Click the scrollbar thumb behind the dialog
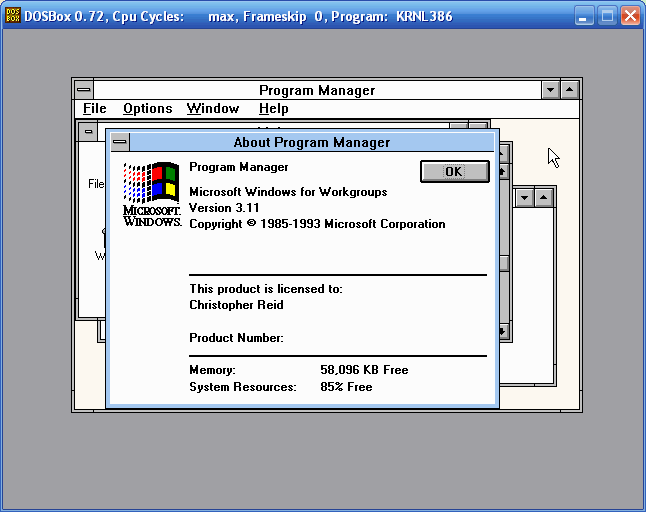The image size is (646, 512). [x=504, y=264]
